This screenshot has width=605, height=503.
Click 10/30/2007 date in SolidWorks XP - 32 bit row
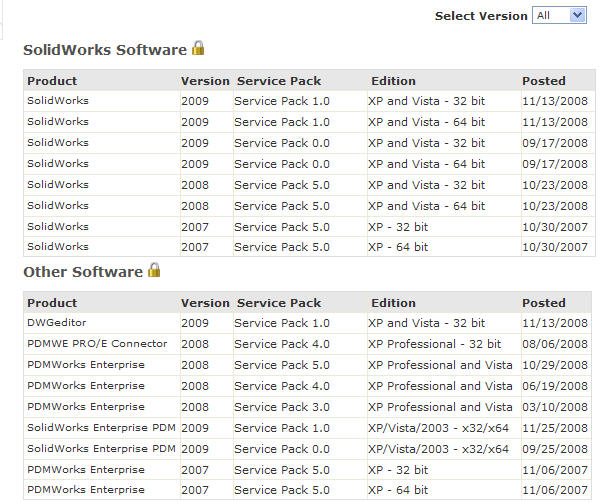click(x=555, y=227)
